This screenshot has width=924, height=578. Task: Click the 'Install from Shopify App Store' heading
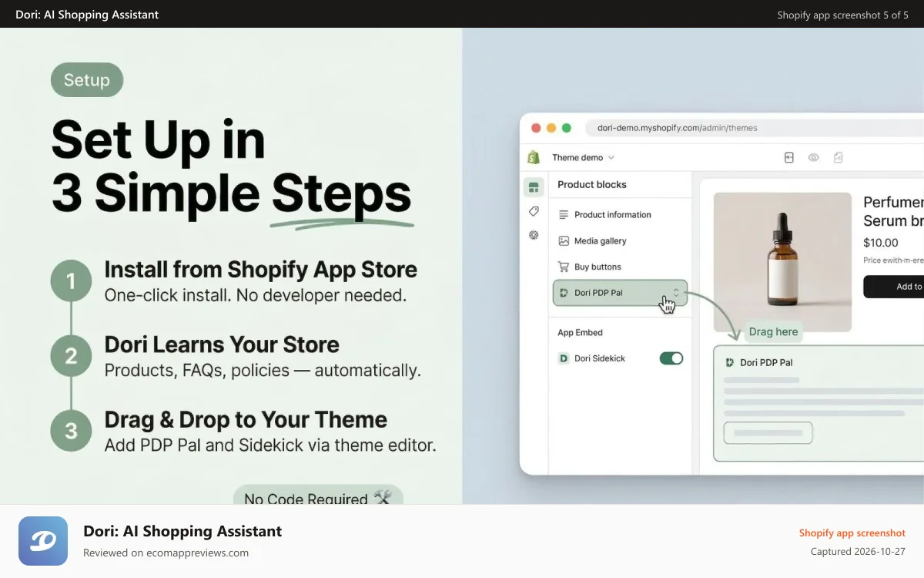tap(261, 270)
